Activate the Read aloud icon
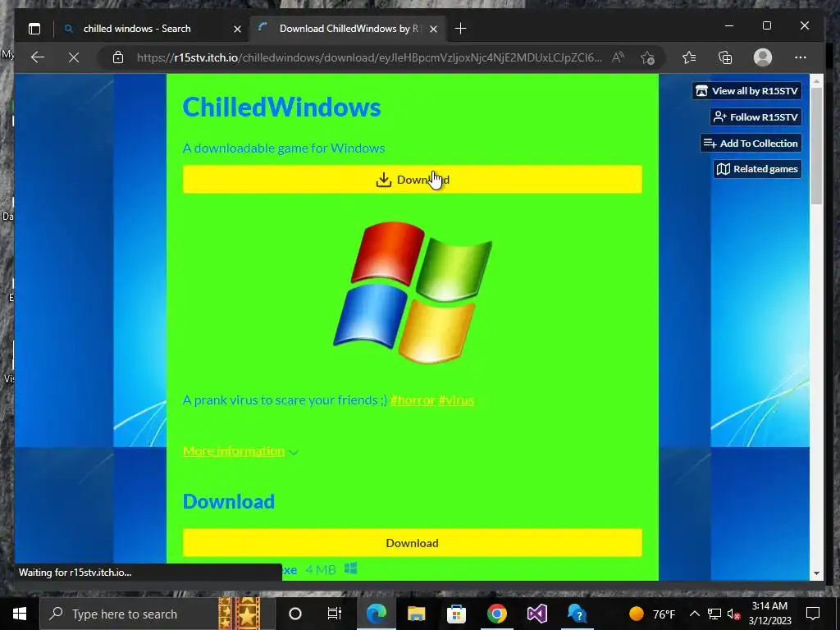Screen dimensions: 840x630 (x=619, y=57)
